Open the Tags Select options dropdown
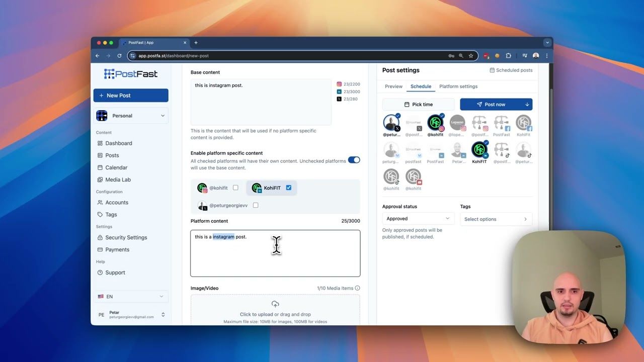This screenshot has width=644, height=362. pyautogui.click(x=496, y=219)
